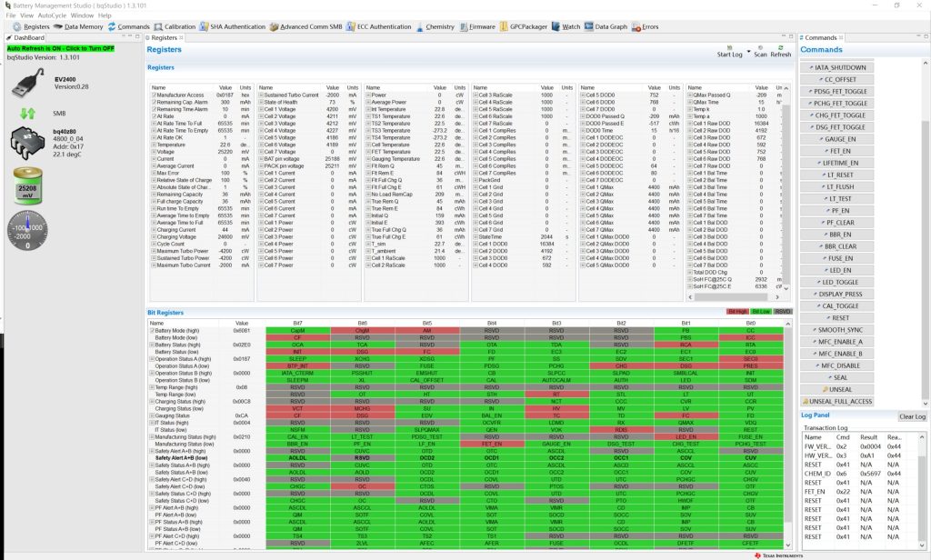Select the Commands panel tab
931x560 pixels.
coord(823,37)
